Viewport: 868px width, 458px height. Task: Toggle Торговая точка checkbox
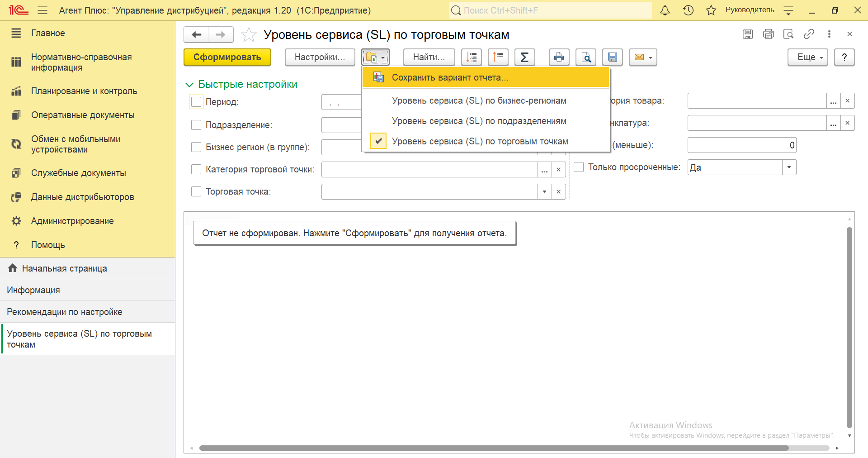[196, 191]
